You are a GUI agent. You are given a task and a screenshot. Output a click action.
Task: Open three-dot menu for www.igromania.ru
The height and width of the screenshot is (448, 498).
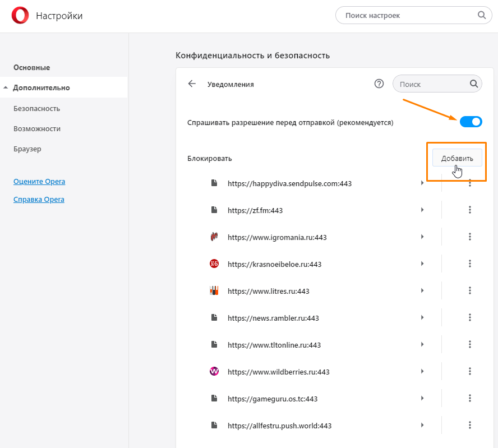click(x=470, y=237)
